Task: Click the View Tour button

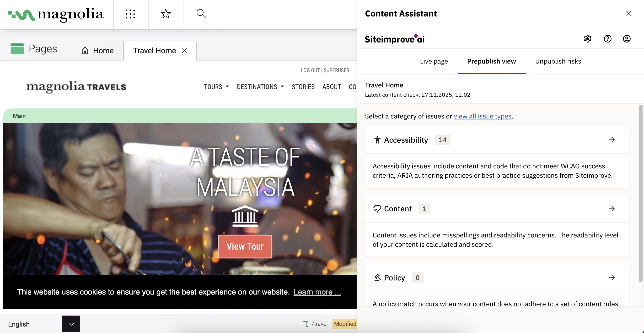Action: coord(245,247)
